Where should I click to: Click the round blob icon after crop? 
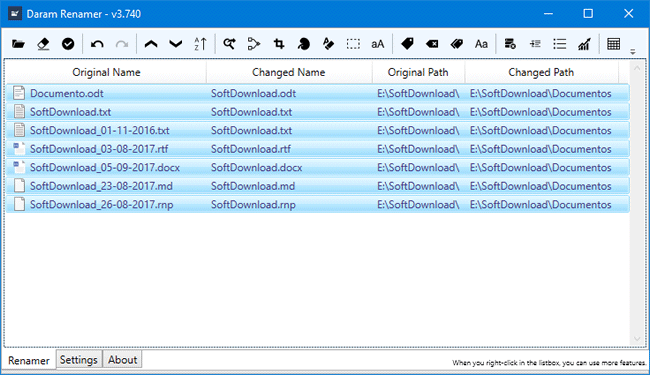click(303, 44)
